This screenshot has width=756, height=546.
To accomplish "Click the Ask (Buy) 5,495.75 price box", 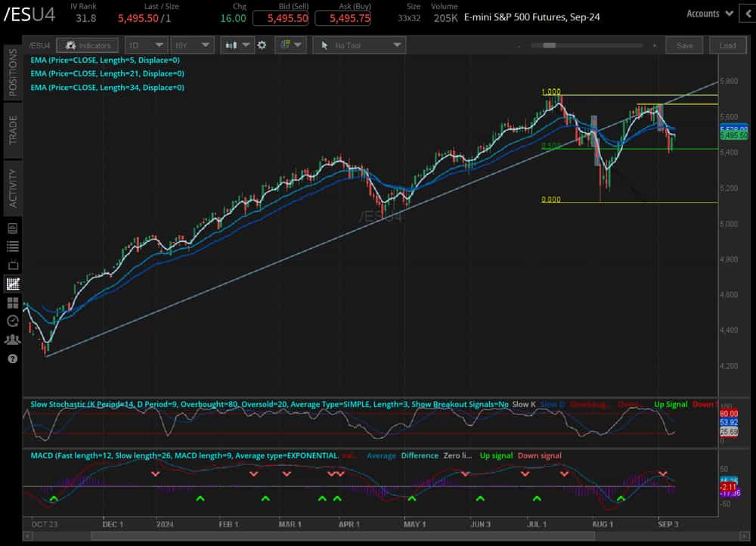I will 342,18.
